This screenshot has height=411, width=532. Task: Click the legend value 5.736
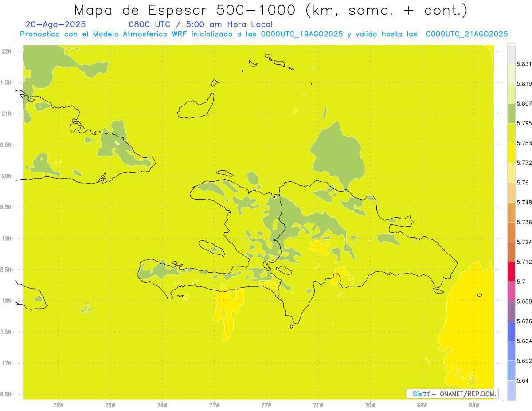[x=524, y=222]
